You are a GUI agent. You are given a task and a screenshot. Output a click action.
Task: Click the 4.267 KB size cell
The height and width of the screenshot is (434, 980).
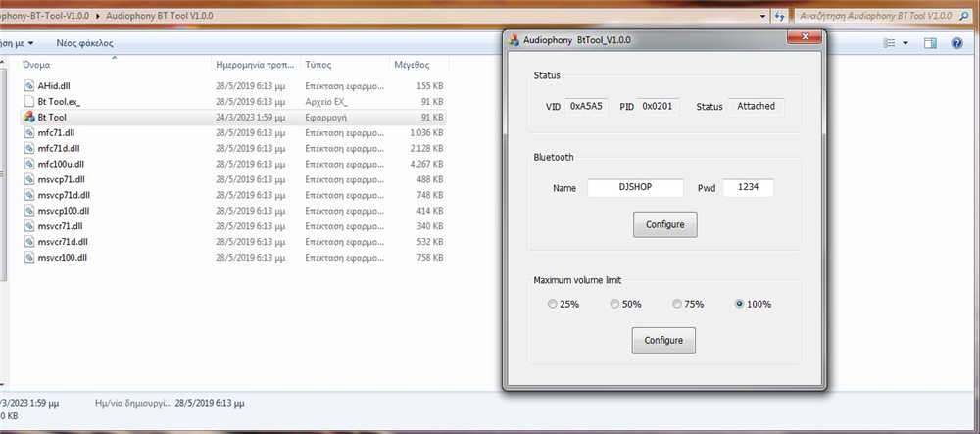pos(426,165)
